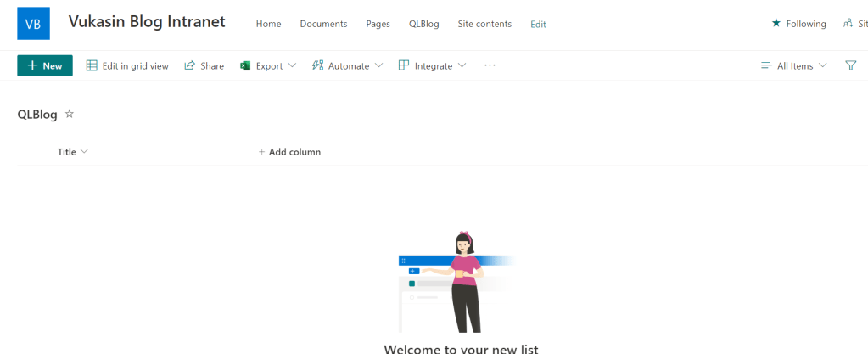Open the Automate menu
The height and width of the screenshot is (354, 868).
tap(347, 65)
